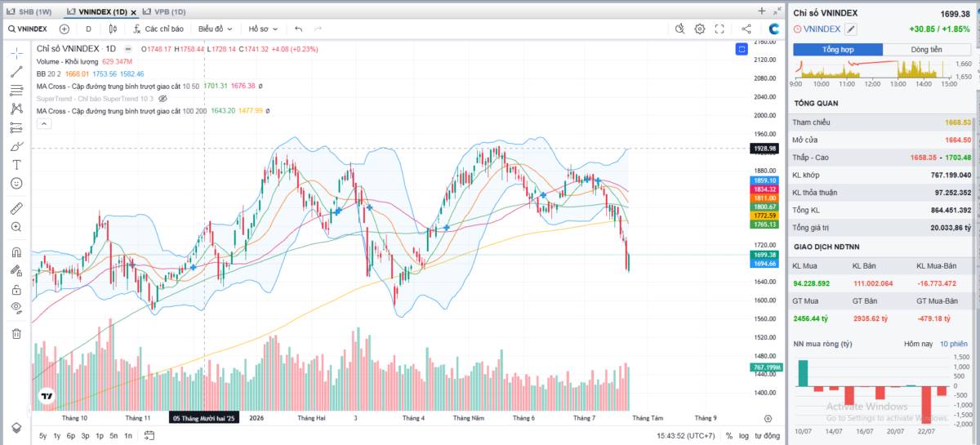The image size is (980, 445).
Task: Expand the Biểu đồ dropdown
Action: click(216, 29)
